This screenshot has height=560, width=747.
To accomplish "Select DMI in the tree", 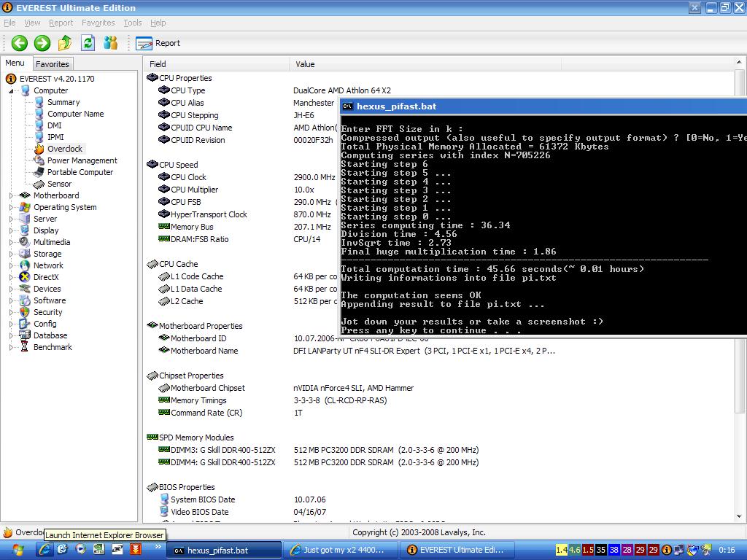I will 54,125.
